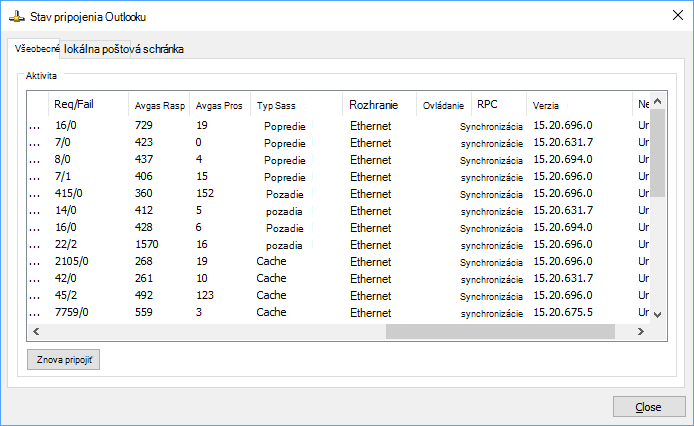The height and width of the screenshot is (426, 694).
Task: Click the 268 average response value
Action: 143,261
